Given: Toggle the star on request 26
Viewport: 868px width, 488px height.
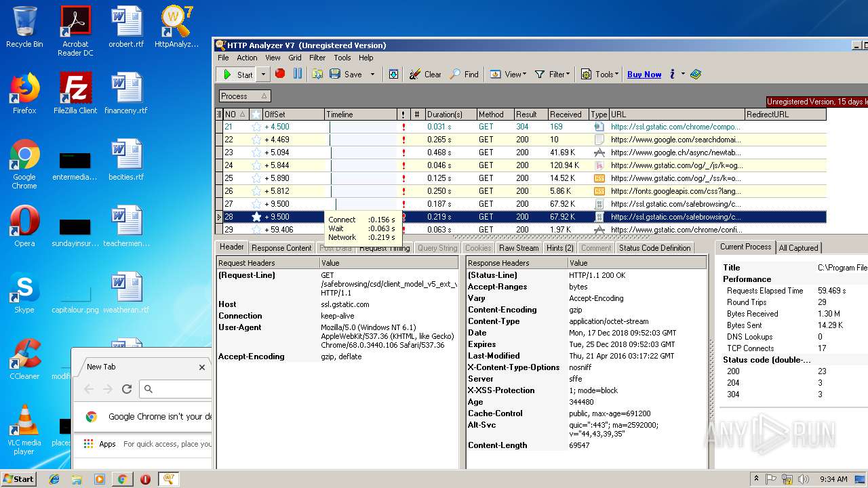Looking at the screenshot, I should (x=256, y=191).
